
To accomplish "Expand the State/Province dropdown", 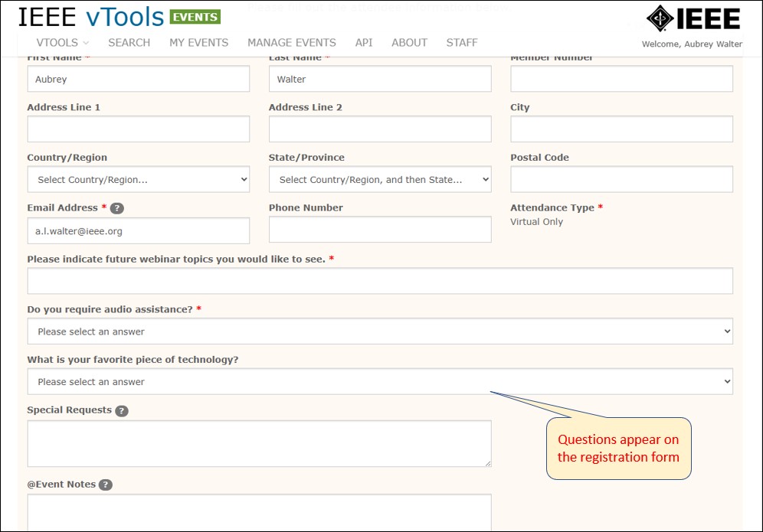I will (380, 179).
